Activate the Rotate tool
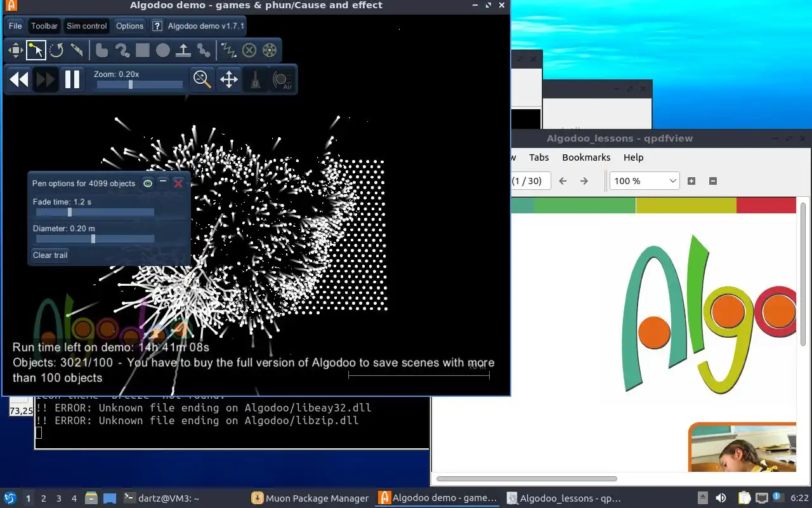This screenshot has height=508, width=812. click(x=56, y=50)
